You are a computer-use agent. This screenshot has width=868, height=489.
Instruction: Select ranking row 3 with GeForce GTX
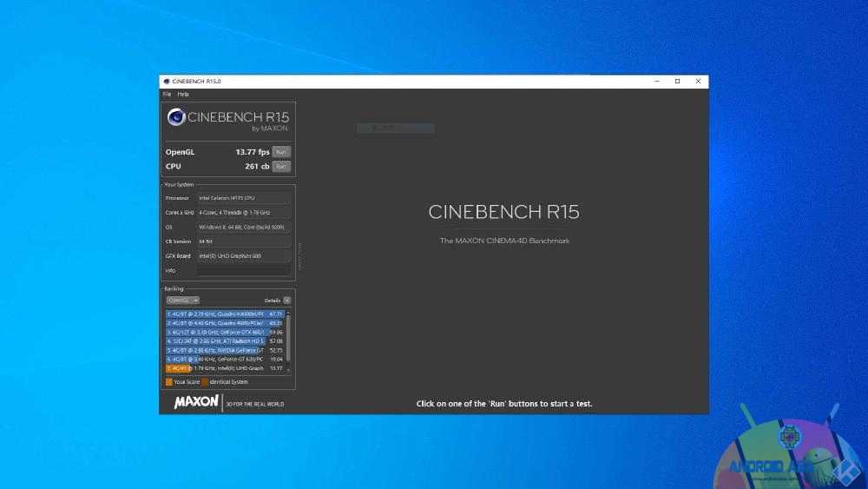pyautogui.click(x=226, y=333)
